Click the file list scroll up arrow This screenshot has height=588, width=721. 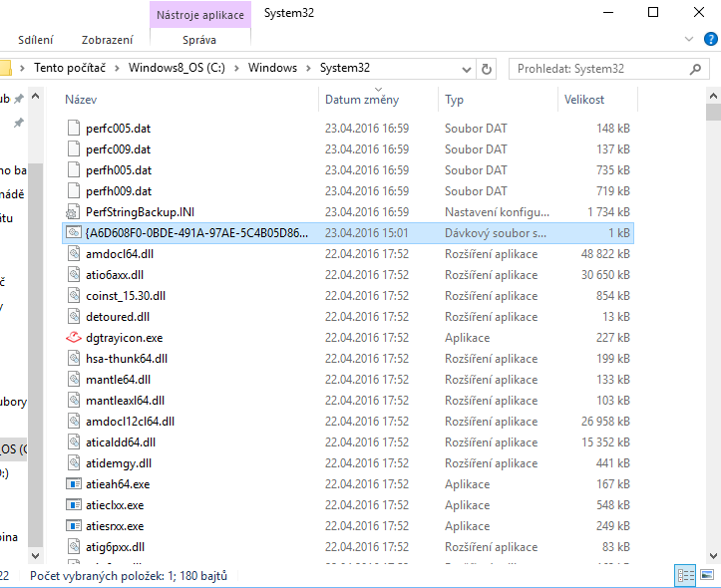pyautogui.click(x=713, y=96)
